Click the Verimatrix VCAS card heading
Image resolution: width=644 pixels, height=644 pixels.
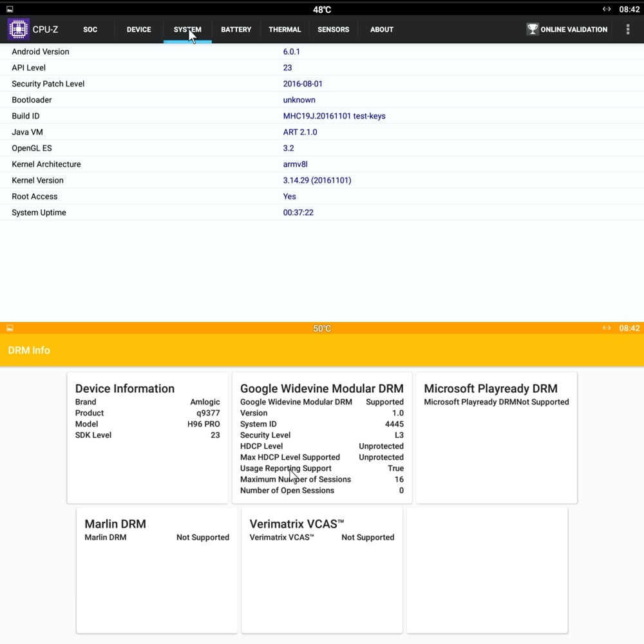(x=296, y=524)
